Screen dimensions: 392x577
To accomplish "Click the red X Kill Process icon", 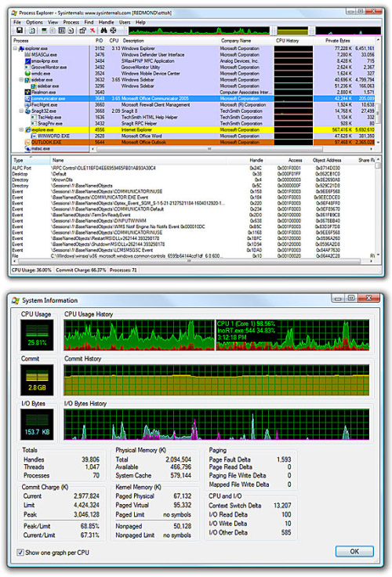I will [93, 31].
